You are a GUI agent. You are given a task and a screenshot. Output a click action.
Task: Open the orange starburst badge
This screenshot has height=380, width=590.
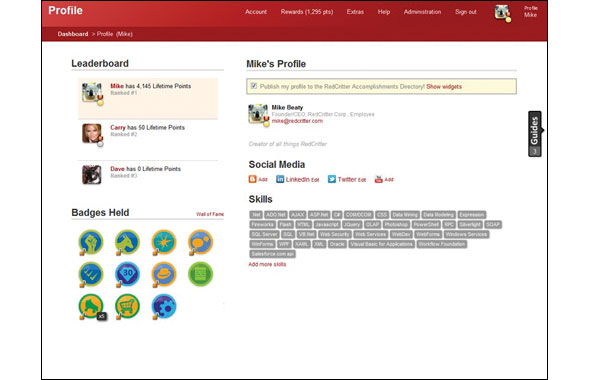tap(164, 242)
